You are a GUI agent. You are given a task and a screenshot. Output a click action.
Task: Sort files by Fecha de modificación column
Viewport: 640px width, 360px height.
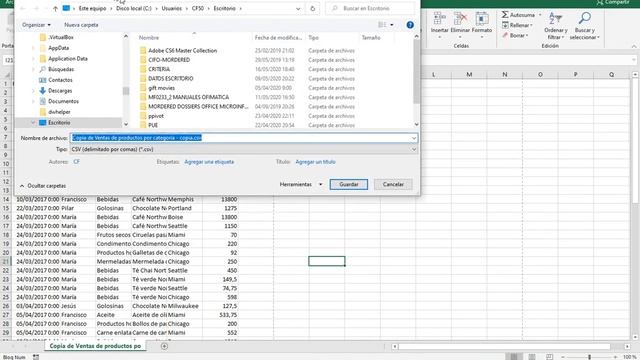278,38
